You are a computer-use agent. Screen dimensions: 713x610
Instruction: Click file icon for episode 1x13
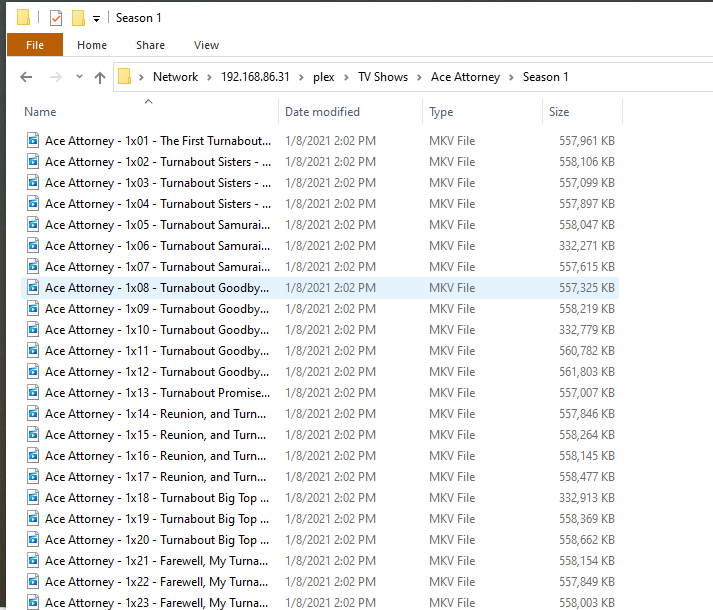click(x=33, y=393)
